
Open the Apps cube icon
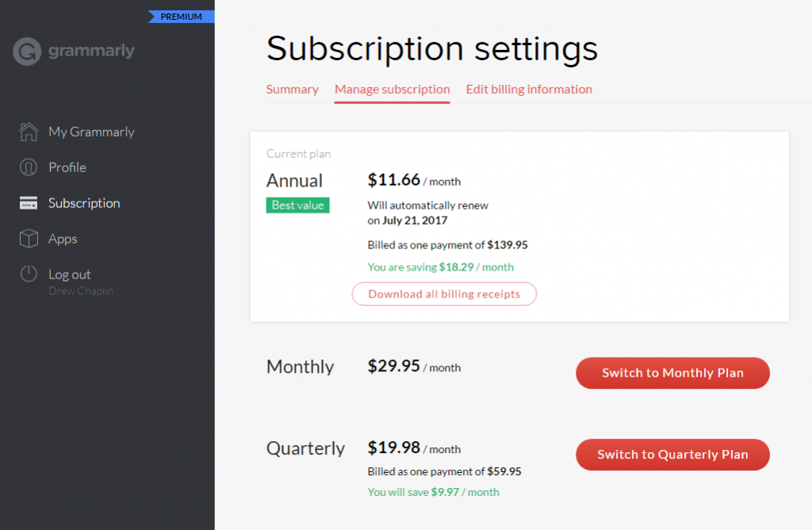click(29, 239)
